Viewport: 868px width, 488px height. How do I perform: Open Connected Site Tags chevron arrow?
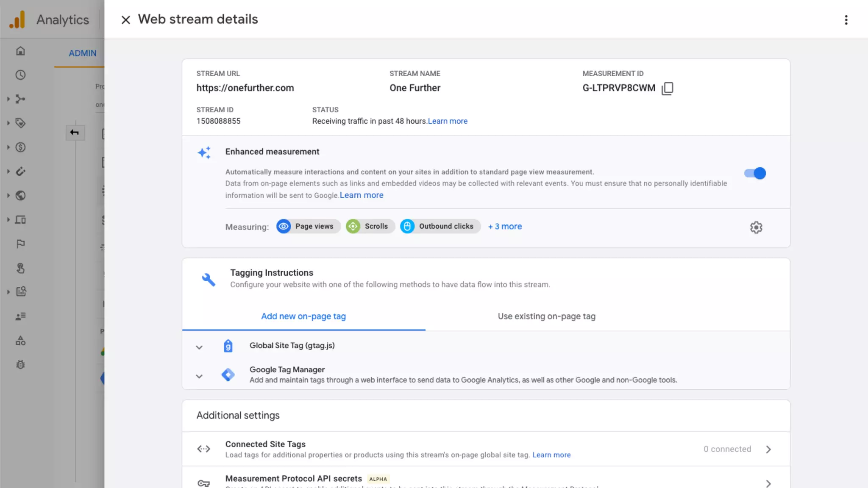(768, 449)
